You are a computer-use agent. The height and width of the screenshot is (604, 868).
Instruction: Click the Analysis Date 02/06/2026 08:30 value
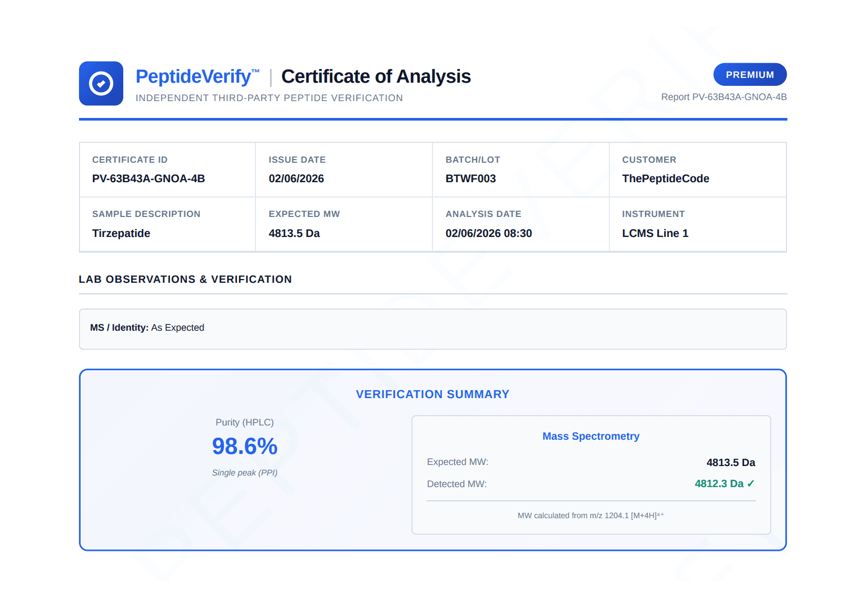(489, 233)
